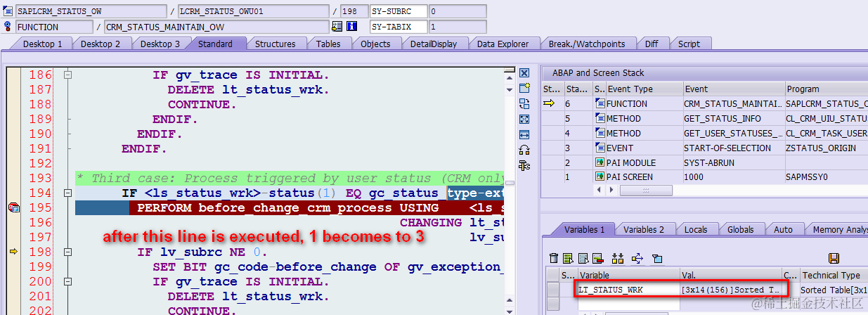Collapse the IF block at line 200
Image resolution: width=868 pixels, height=315 pixels.
pyautogui.click(x=67, y=281)
